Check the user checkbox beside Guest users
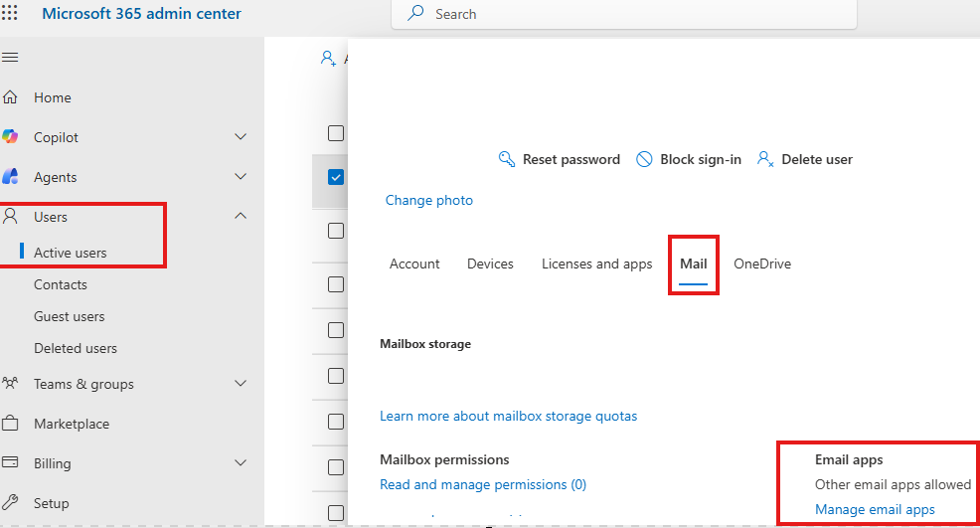The width and height of the screenshot is (980, 528). pyautogui.click(x=336, y=330)
